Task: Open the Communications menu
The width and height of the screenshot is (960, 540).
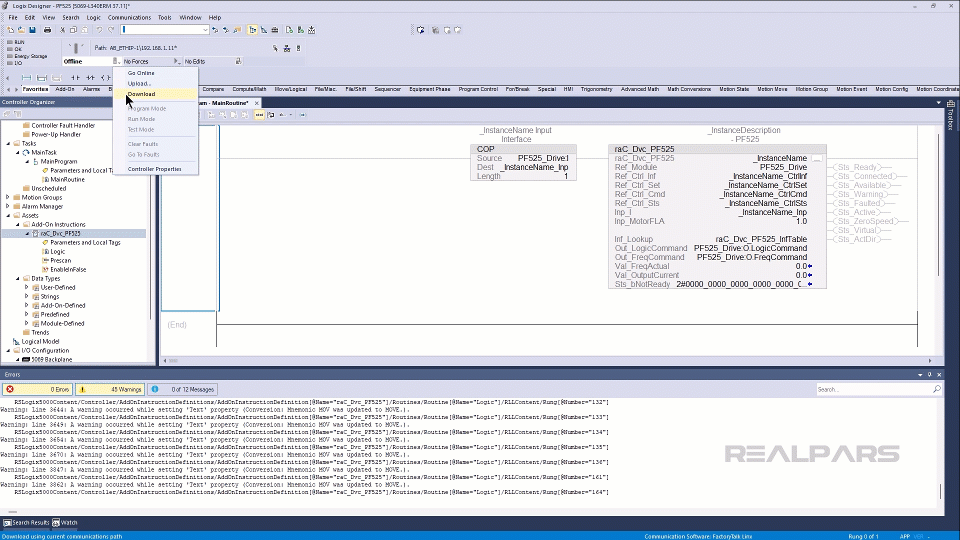Action: (x=129, y=18)
